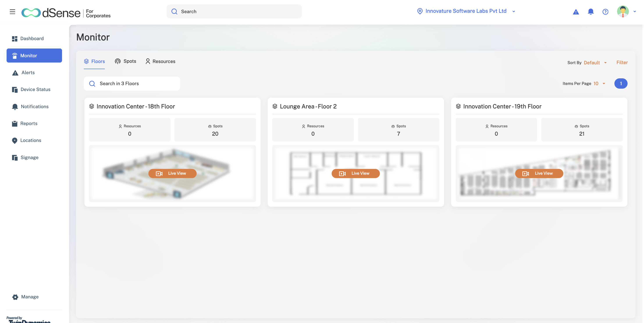This screenshot has width=644, height=323.
Task: Go to page 1 pagination button
Action: [x=621, y=84]
